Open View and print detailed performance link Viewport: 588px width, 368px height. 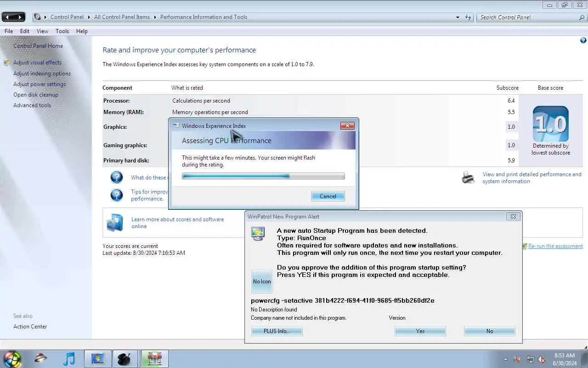[x=532, y=178]
